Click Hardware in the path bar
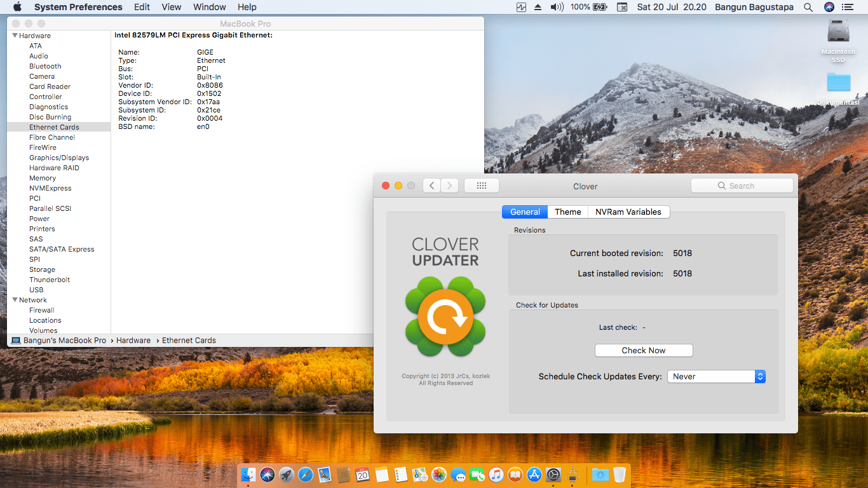 coord(133,341)
